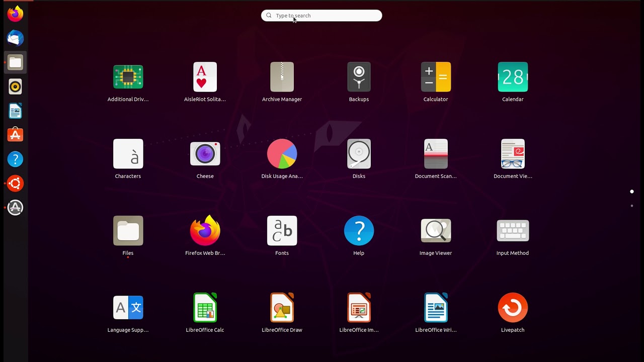This screenshot has width=644, height=362.
Task: Launch Rhythmbox from the dock
Action: click(x=15, y=86)
